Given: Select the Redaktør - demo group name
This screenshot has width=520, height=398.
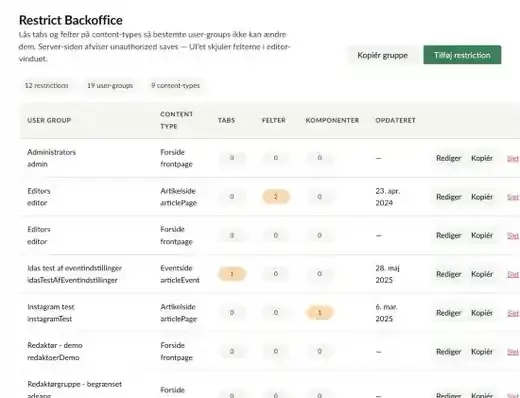Looking at the screenshot, I should pos(55,345).
